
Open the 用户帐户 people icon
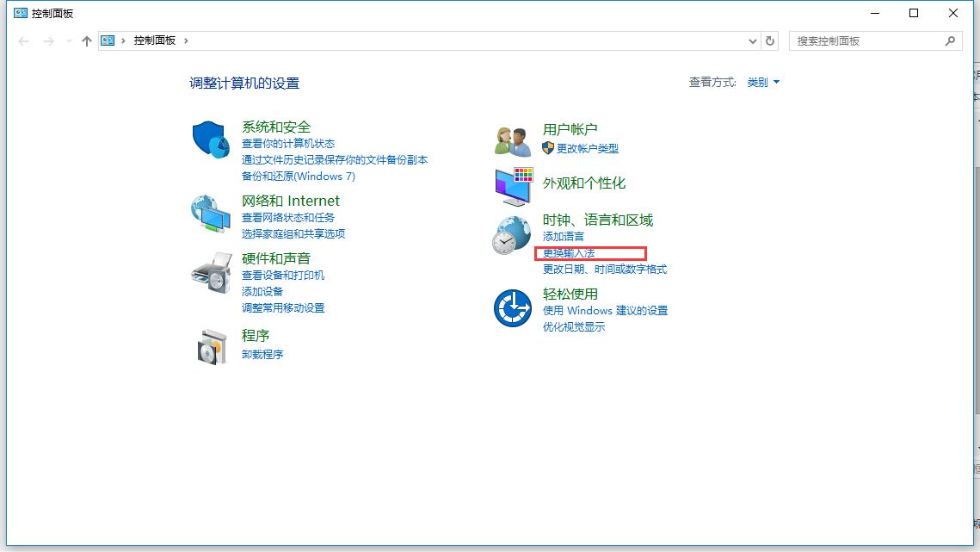pos(513,140)
